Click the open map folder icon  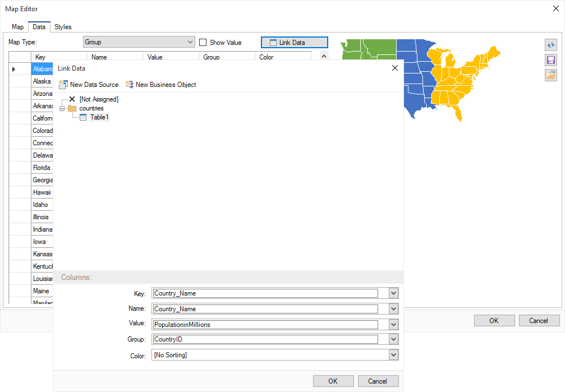[x=550, y=75]
